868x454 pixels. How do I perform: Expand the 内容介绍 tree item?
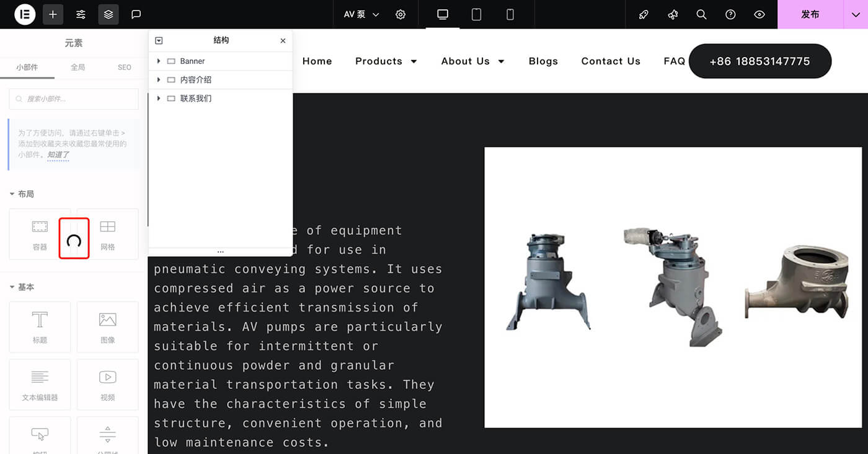[x=159, y=79]
